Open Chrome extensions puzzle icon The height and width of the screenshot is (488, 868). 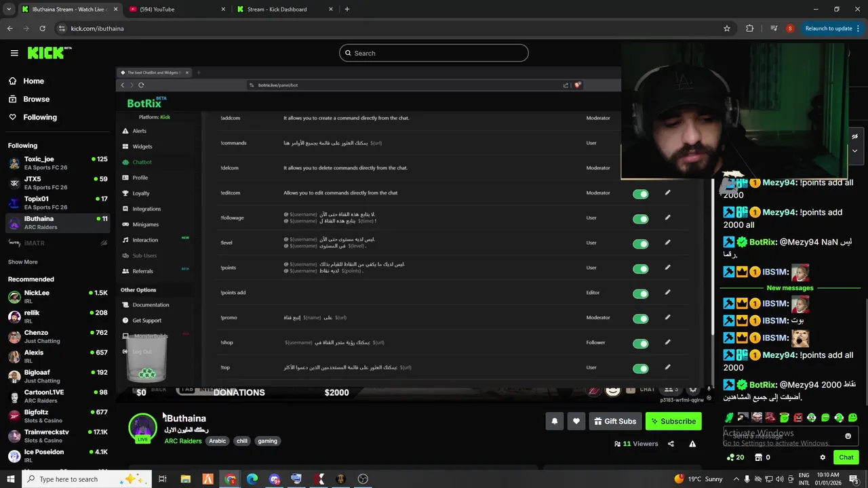tap(749, 28)
